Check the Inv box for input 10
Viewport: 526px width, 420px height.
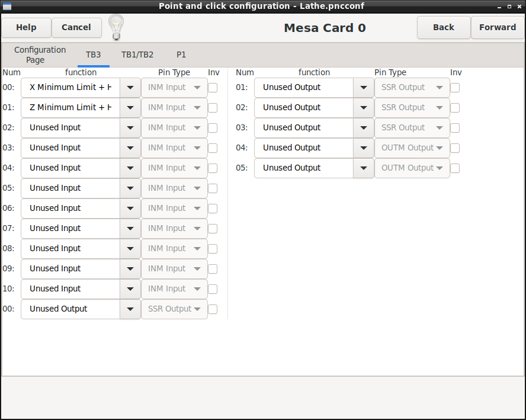213,289
